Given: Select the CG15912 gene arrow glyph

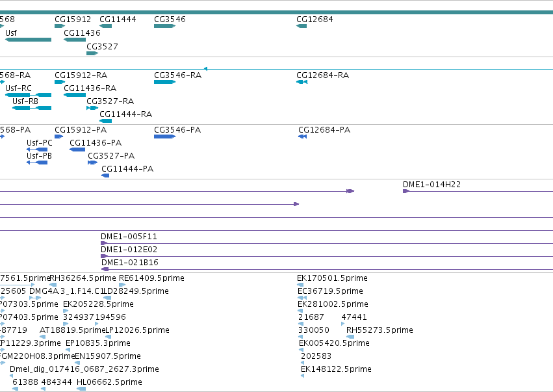Looking at the screenshot, I should 60,26.
